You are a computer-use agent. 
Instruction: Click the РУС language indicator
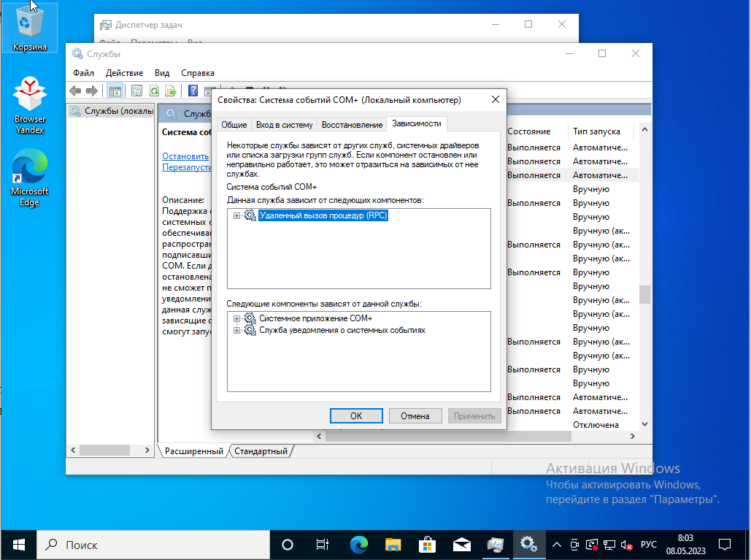click(x=649, y=545)
